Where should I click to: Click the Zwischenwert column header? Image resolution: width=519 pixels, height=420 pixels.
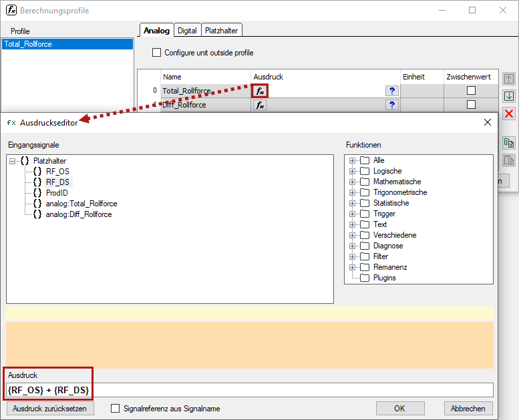(471, 77)
